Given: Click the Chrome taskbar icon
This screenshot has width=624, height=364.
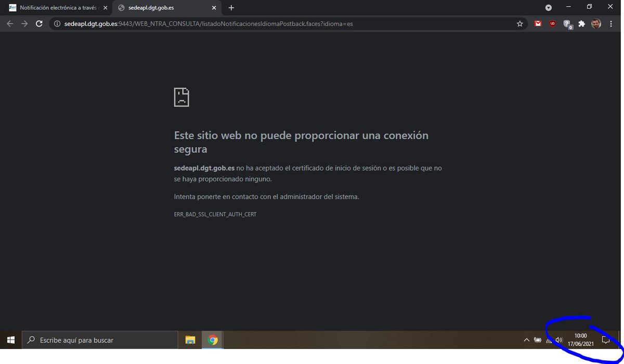Looking at the screenshot, I should 213,340.
